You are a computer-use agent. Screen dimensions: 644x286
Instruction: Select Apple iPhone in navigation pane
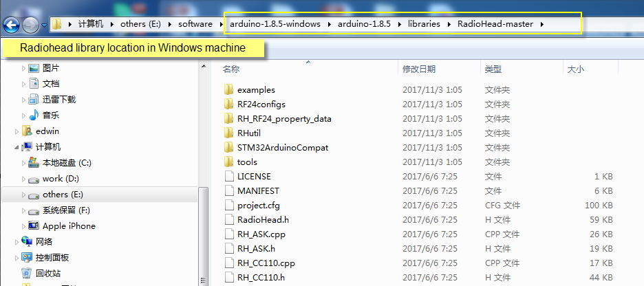click(69, 226)
